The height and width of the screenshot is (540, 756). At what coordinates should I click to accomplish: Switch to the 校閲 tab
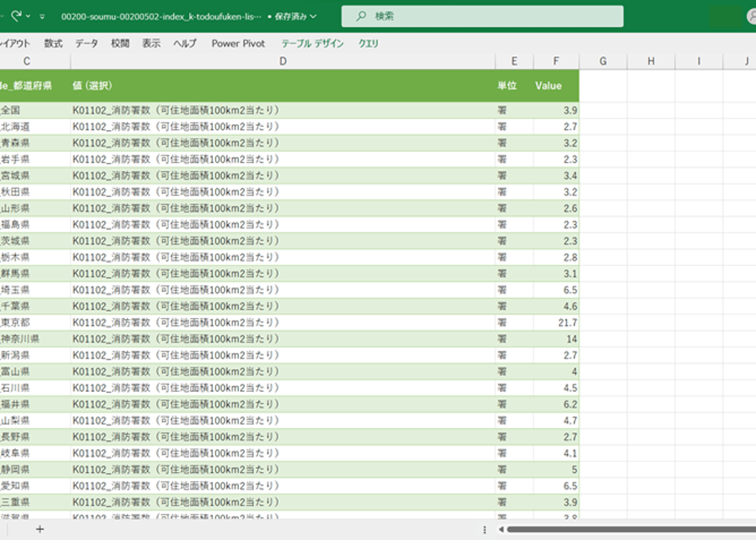120,43
